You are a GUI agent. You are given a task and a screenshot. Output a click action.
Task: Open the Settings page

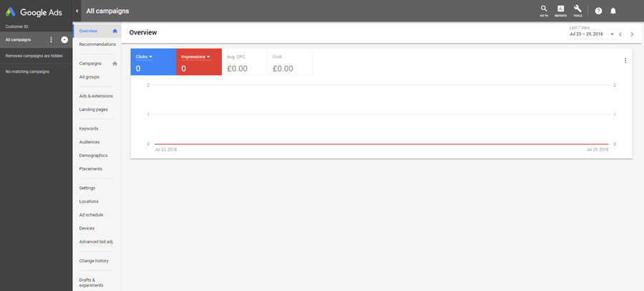(87, 188)
